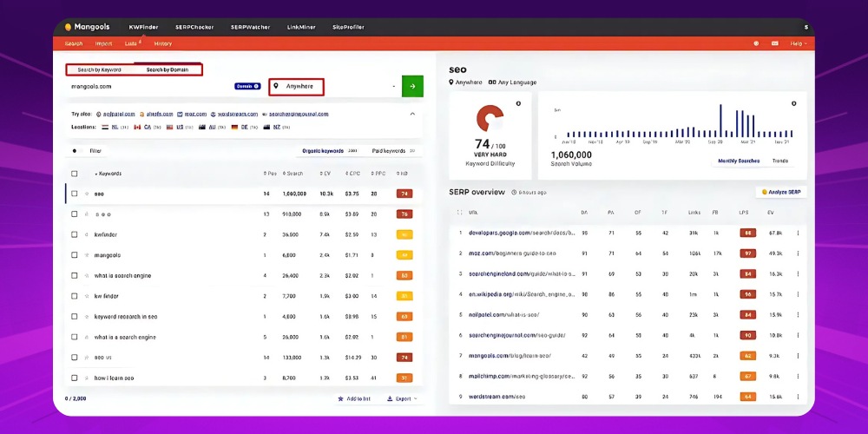Star the 'how i learn seo' row
This screenshot has width=868, height=434.
pos(87,378)
